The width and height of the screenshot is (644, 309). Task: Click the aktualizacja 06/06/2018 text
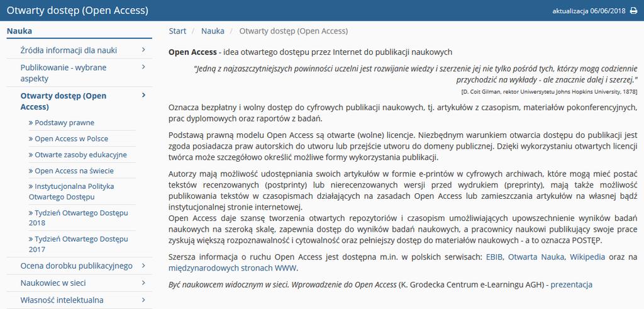pyautogui.click(x=589, y=11)
